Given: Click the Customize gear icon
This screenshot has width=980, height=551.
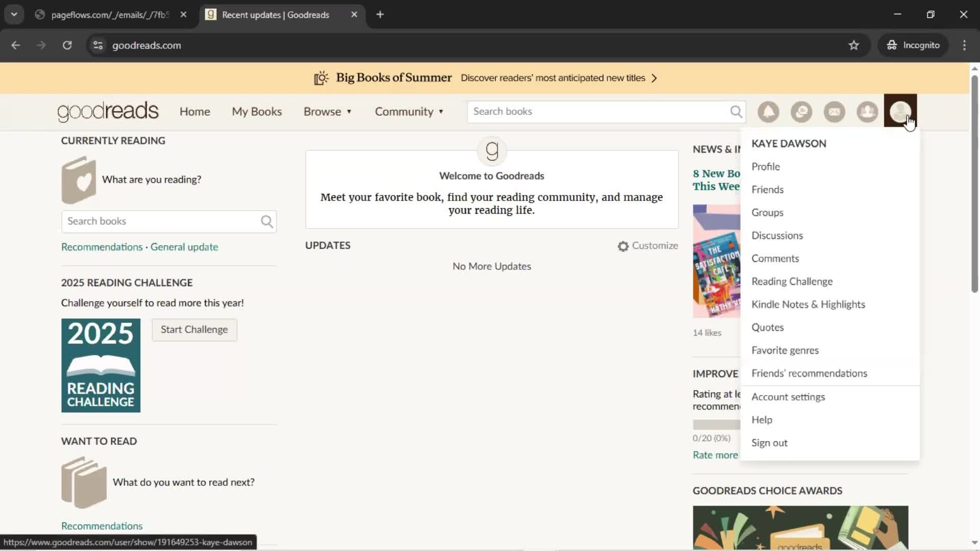Looking at the screenshot, I should [623, 246].
